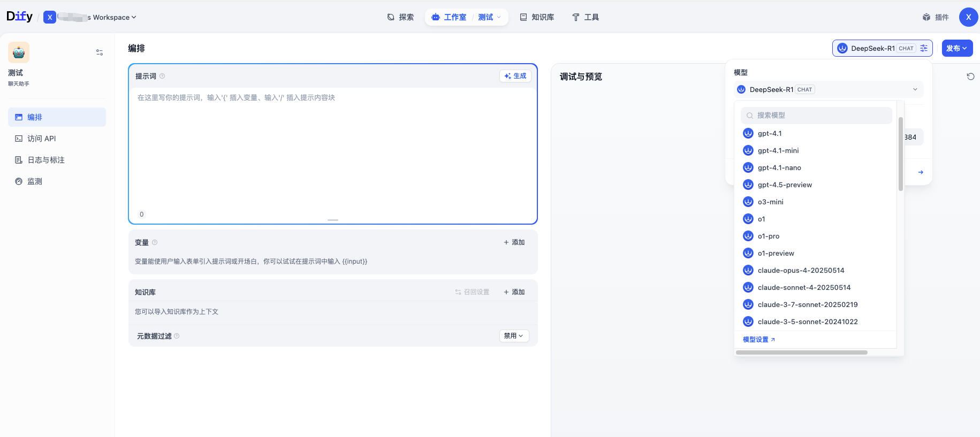Select 访问 API in the sidebar
This screenshot has width=980, height=437.
pyautogui.click(x=57, y=139)
